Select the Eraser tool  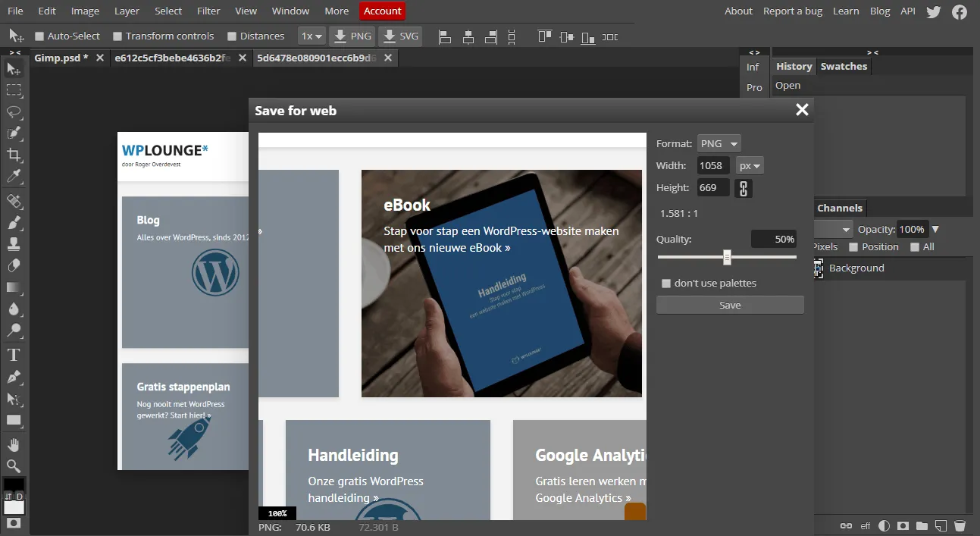click(14, 266)
